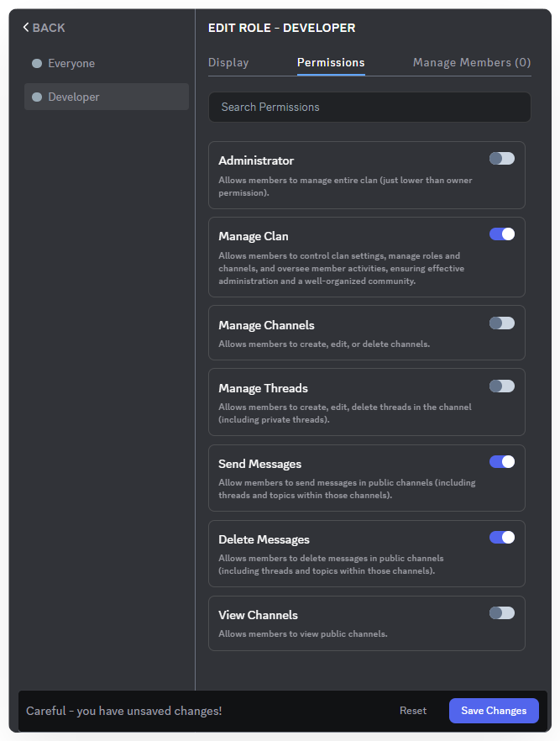Click the back arrow icon
Image resolution: width=560 pixels, height=741 pixels.
26,28
